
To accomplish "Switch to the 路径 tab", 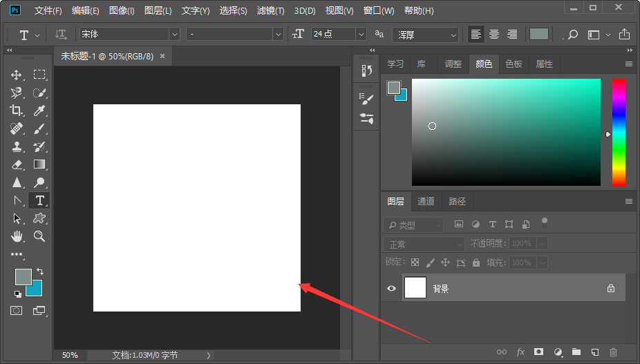I will (457, 201).
